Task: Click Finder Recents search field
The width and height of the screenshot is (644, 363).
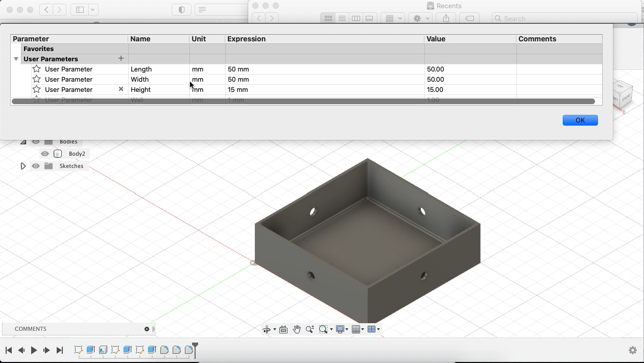Action: (x=565, y=18)
